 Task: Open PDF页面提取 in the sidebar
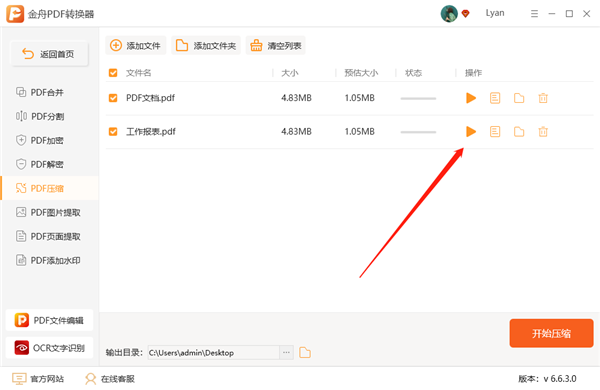[x=50, y=237]
